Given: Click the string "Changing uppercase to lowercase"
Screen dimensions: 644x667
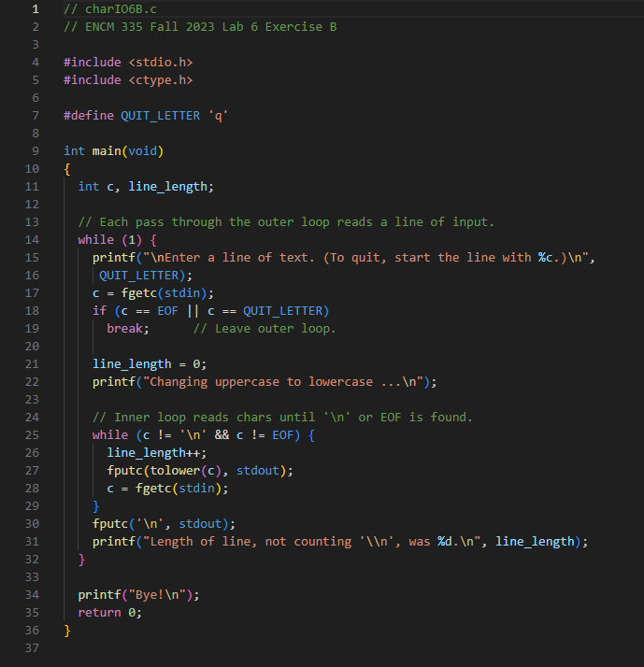Looking at the screenshot, I should (262, 382).
